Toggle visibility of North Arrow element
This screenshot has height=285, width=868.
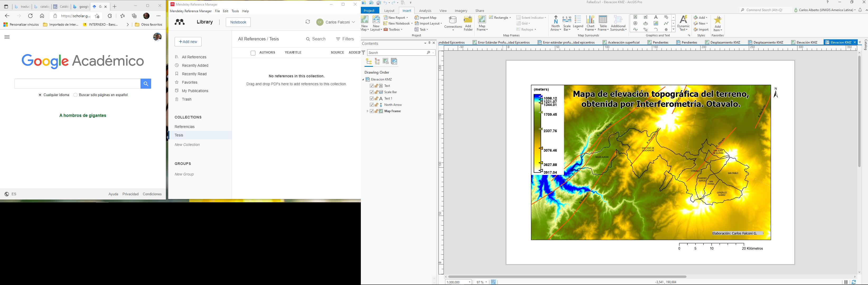pos(372,105)
